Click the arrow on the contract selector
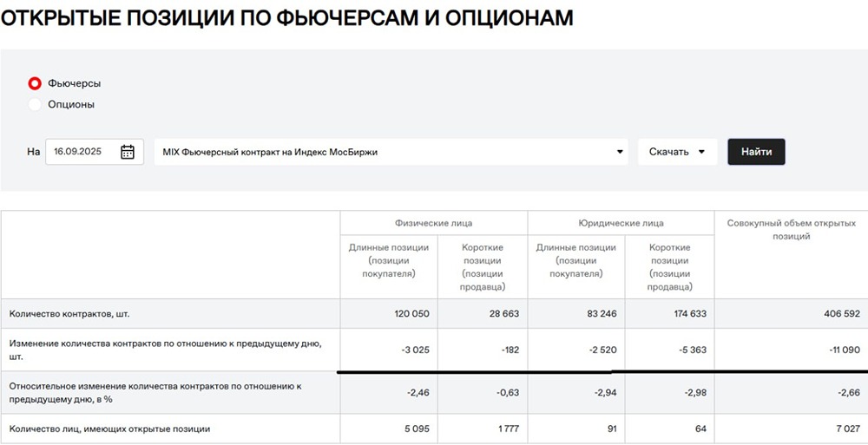This screenshot has width=868, height=445. tap(621, 152)
